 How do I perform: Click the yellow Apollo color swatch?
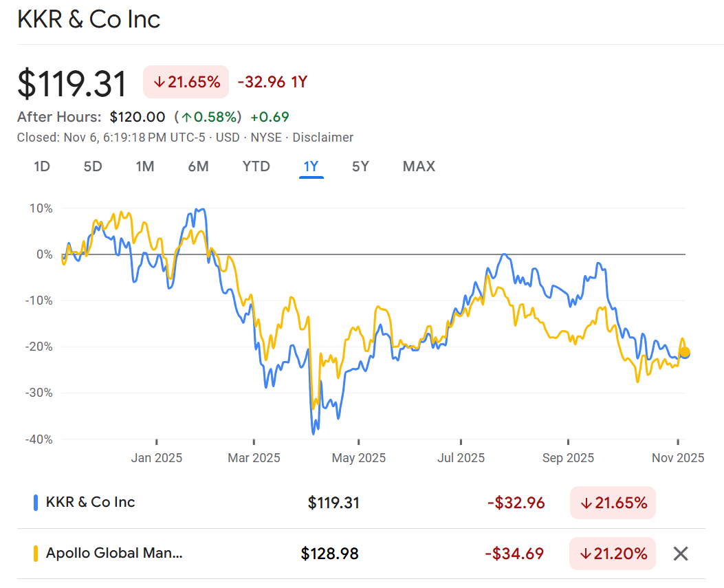(x=35, y=554)
